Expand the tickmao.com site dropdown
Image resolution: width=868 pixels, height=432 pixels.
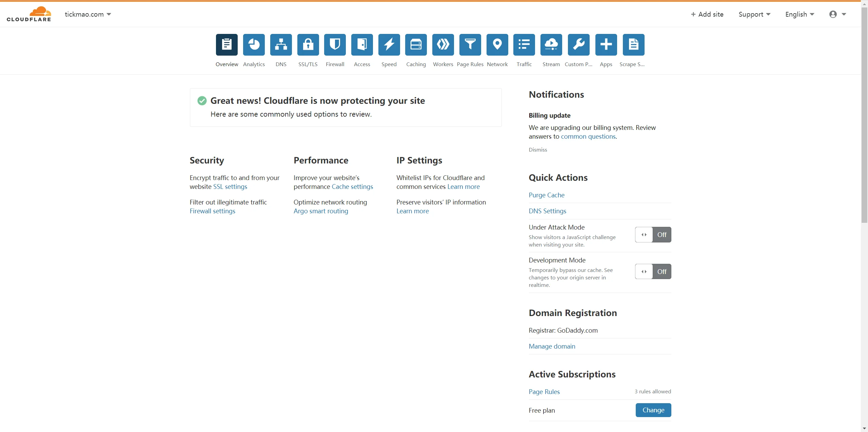coord(88,14)
